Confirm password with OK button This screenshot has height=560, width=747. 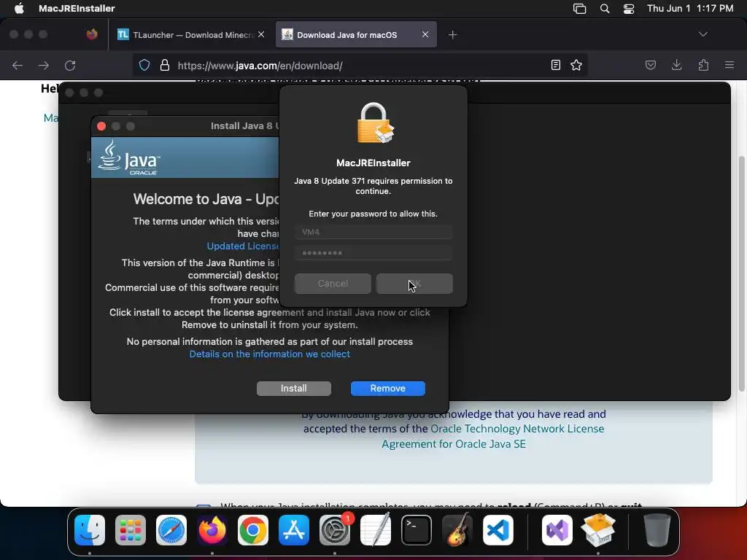[x=414, y=284]
